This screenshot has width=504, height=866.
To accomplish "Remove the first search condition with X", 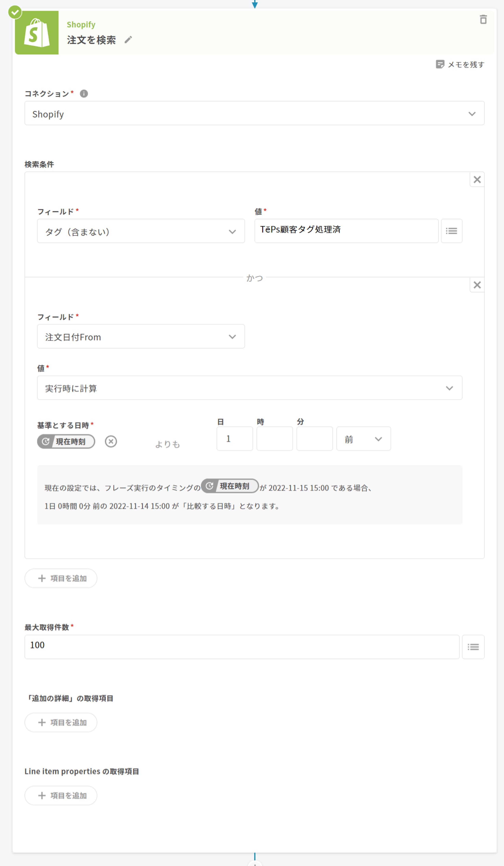I will pos(477,179).
